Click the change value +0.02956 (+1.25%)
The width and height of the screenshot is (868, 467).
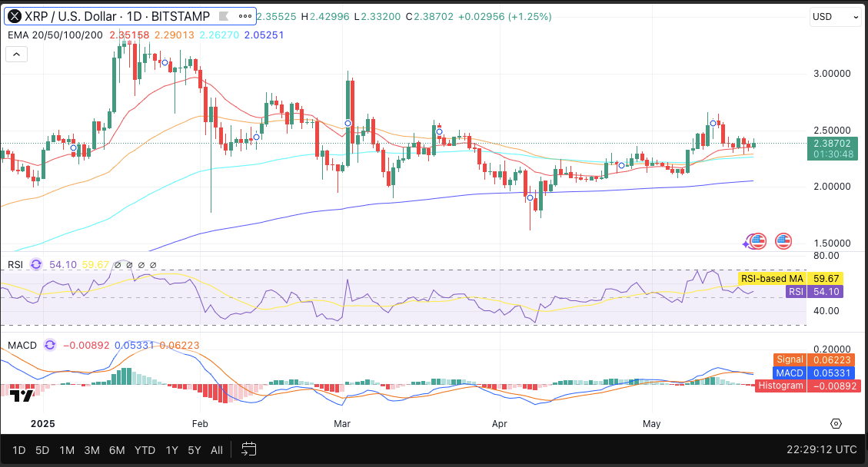pos(504,17)
